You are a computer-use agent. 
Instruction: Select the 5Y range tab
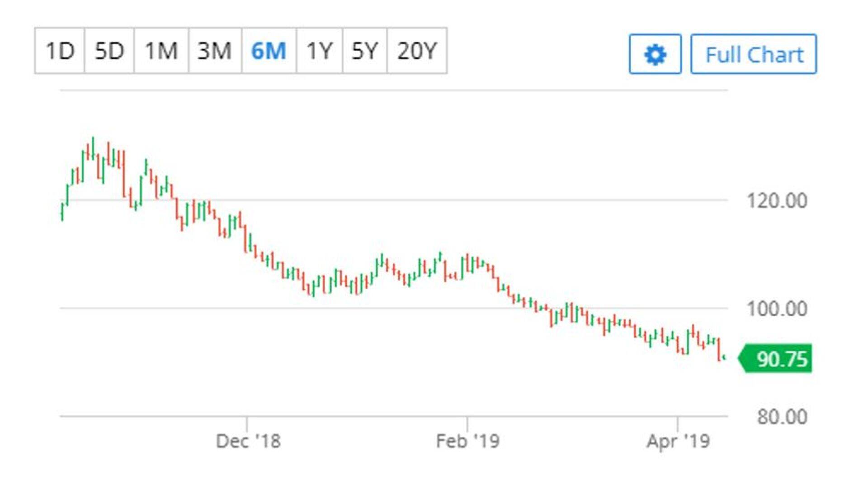(364, 51)
